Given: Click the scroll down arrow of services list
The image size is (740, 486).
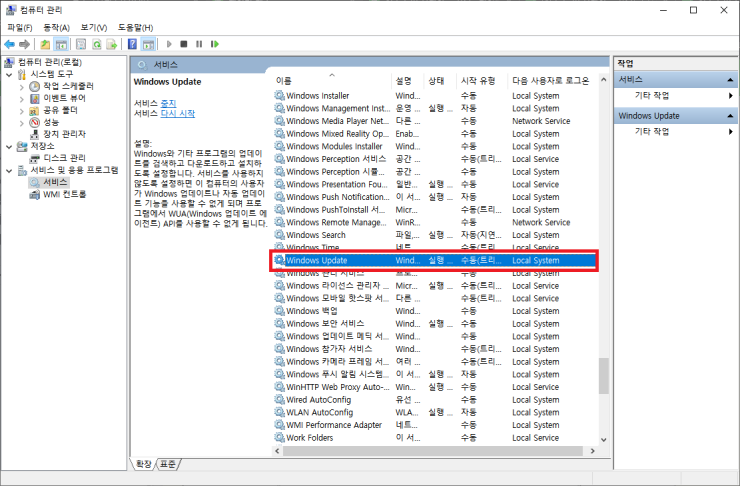Looking at the screenshot, I should tap(604, 440).
